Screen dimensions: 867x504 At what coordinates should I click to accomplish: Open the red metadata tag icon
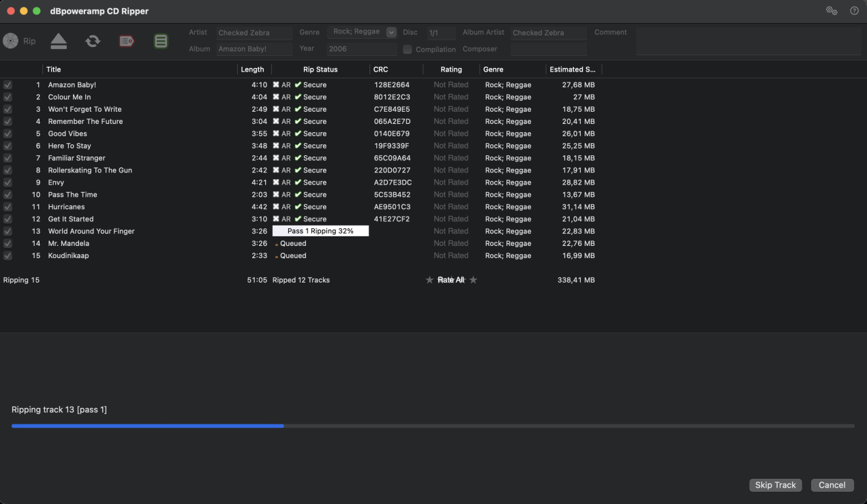click(127, 41)
